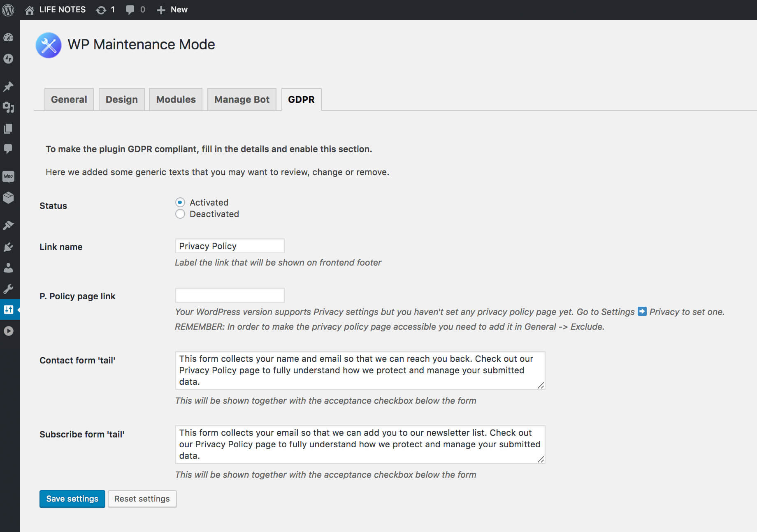Click 'To make the plugin GDPR compliant' text
The height and width of the screenshot is (532, 757).
(209, 149)
